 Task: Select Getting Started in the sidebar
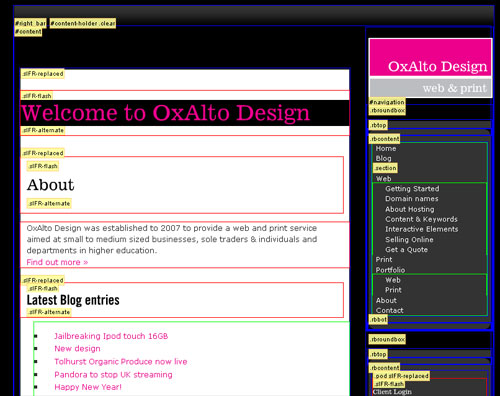pos(412,189)
